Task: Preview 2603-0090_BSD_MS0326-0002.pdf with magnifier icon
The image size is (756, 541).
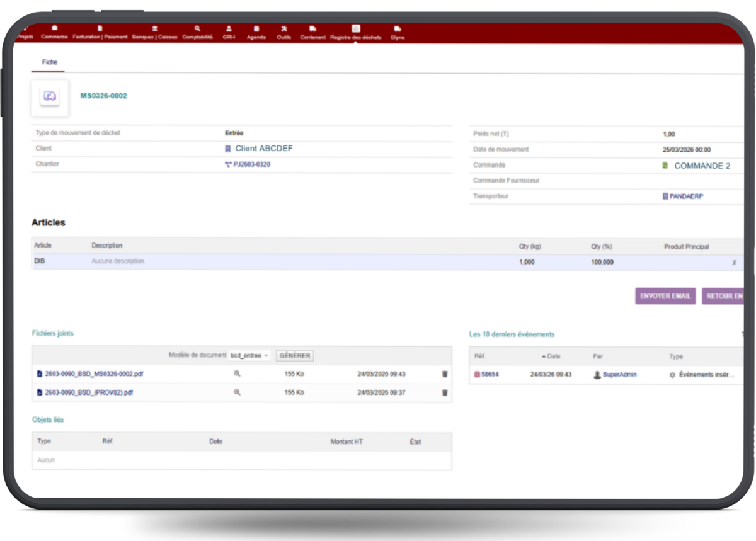Action: [238, 373]
